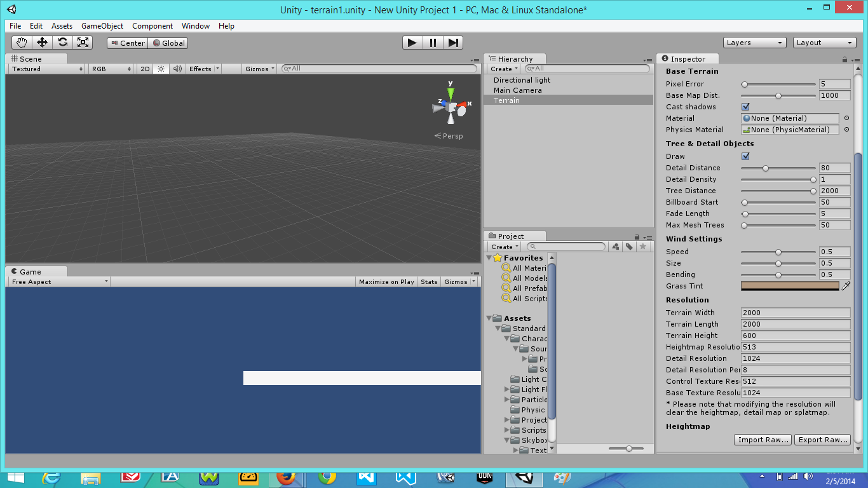Select the Move tool
The width and height of the screenshot is (868, 488).
pyautogui.click(x=42, y=43)
